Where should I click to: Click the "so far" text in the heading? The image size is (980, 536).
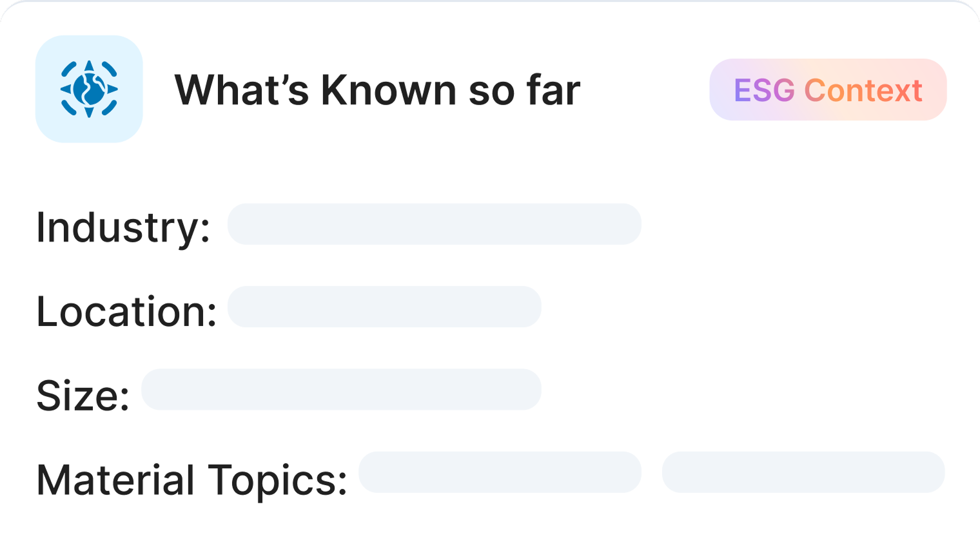[x=524, y=90]
